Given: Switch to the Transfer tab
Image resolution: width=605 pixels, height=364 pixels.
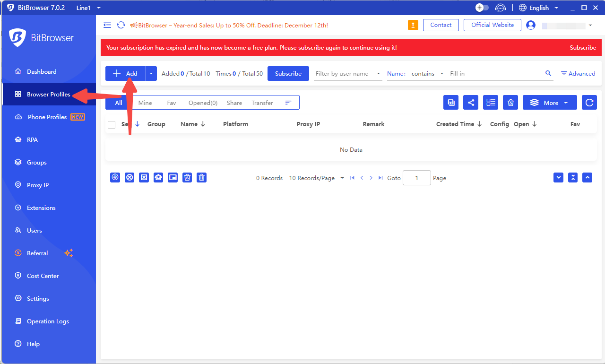Looking at the screenshot, I should pos(262,103).
